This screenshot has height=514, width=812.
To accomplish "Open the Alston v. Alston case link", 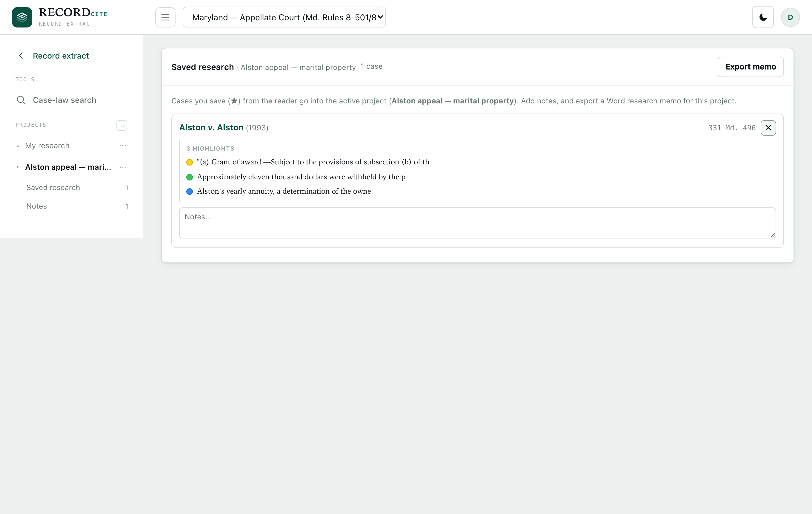I will tap(211, 128).
